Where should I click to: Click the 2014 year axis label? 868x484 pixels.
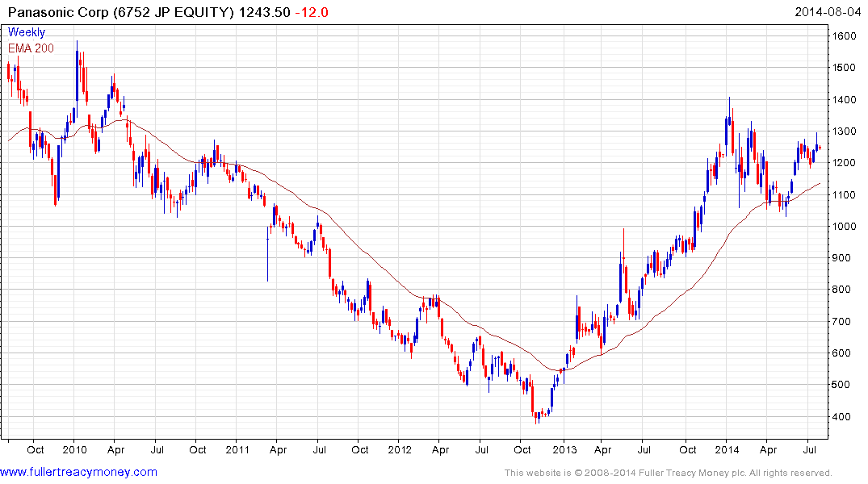(x=727, y=449)
